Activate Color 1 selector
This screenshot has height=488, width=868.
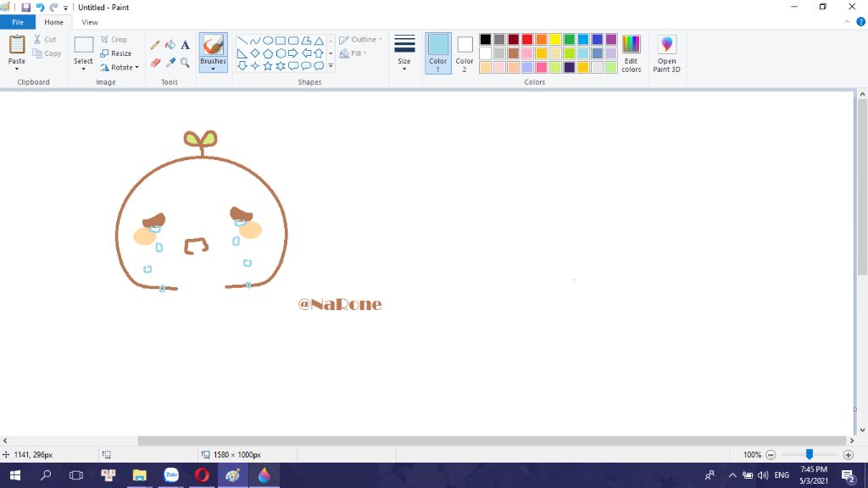point(438,53)
